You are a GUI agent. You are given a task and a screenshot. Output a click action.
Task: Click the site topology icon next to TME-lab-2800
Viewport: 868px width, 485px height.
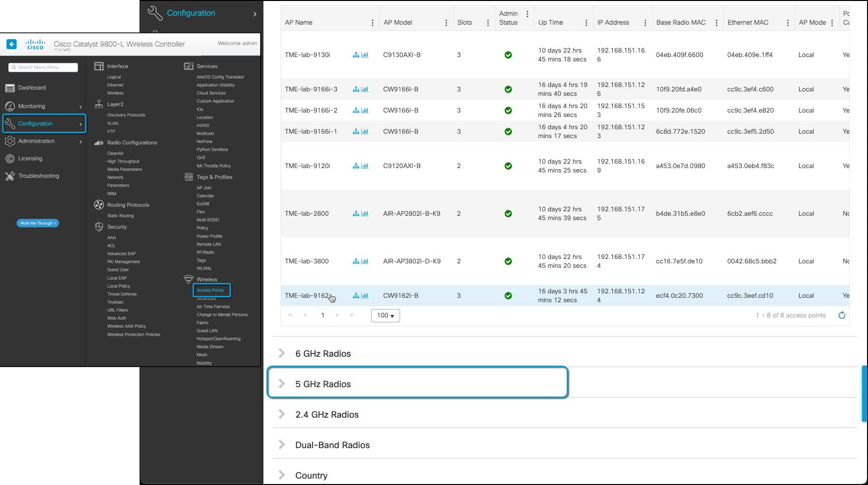pos(355,213)
